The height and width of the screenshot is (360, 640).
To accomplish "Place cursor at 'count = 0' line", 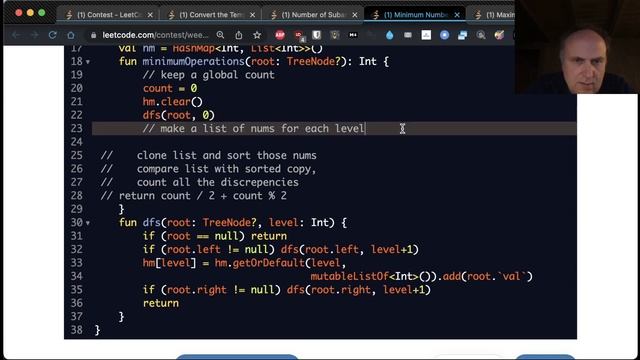I will click(170, 88).
